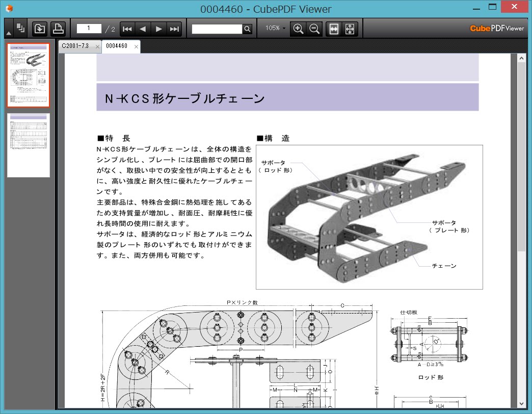Minimize the CubePDF Viewer window
Screen dimensions: 532x414
[x=476, y=8]
